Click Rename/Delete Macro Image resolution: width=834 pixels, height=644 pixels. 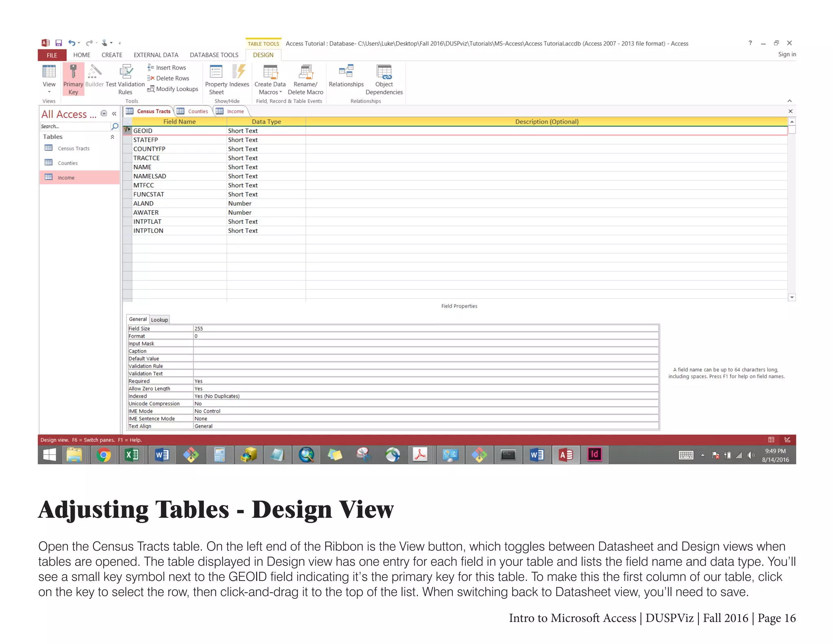pos(305,79)
